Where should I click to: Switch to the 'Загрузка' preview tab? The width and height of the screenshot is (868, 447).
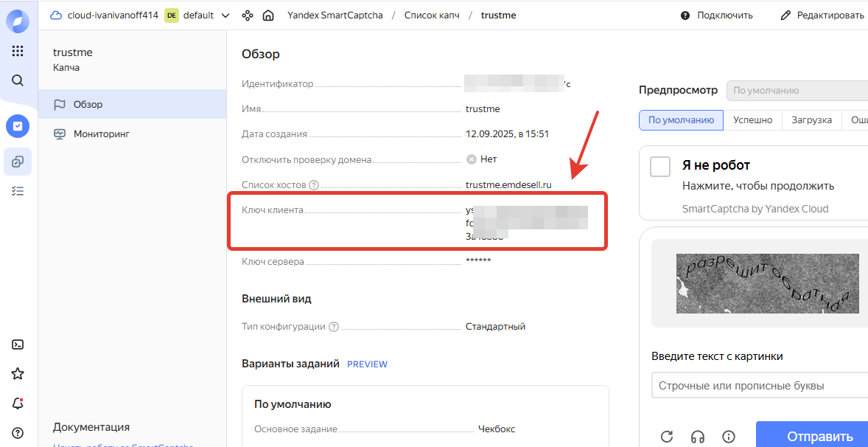(811, 120)
